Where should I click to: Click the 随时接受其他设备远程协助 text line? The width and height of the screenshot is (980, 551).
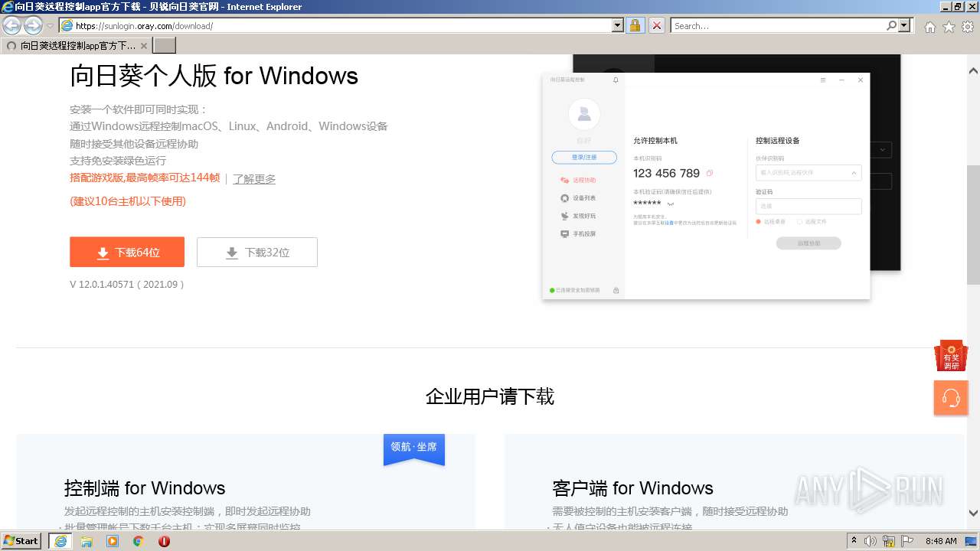[134, 143]
